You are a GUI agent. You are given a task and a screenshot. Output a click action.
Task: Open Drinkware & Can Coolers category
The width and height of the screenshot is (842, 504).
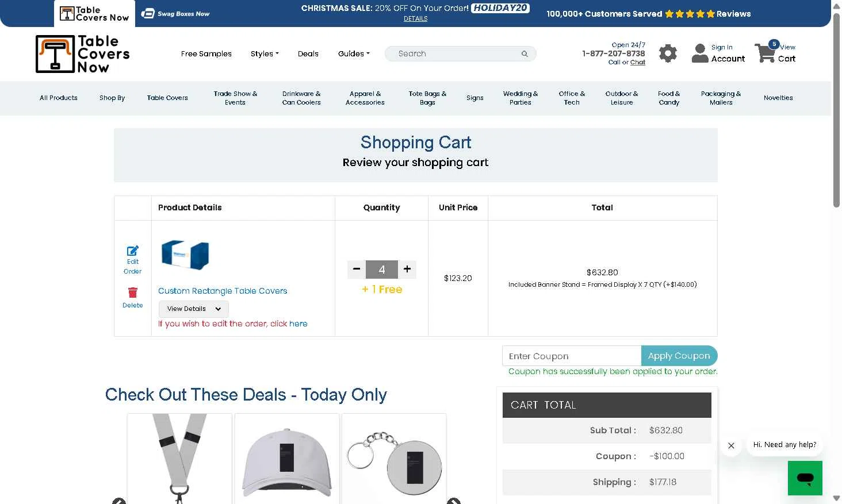coord(301,98)
